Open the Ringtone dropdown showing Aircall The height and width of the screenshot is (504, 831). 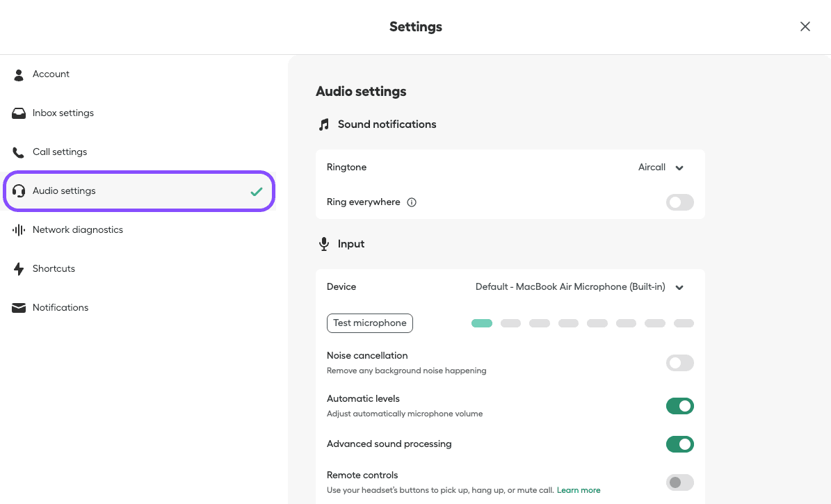[x=661, y=168]
